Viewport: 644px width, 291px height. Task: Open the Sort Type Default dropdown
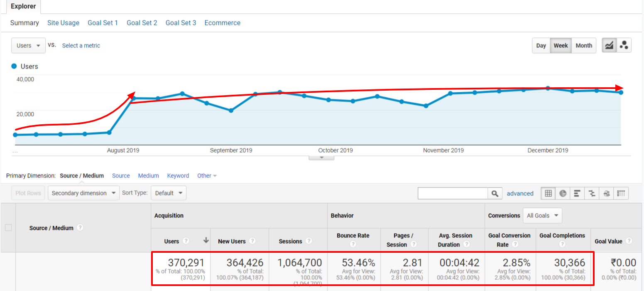(x=169, y=193)
